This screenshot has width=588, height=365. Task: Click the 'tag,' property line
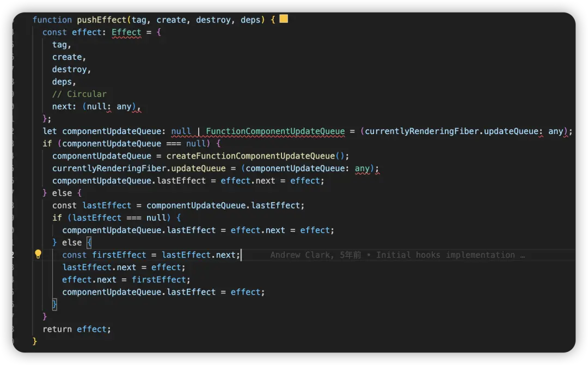coord(62,45)
